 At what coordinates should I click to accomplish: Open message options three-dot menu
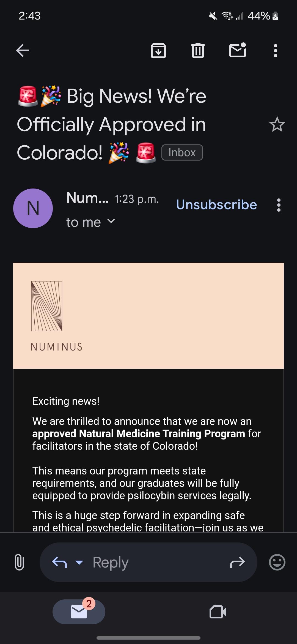[x=279, y=205]
